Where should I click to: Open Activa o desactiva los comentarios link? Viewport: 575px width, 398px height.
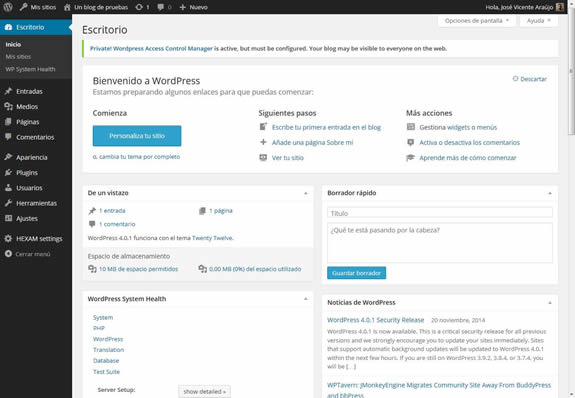(x=469, y=142)
